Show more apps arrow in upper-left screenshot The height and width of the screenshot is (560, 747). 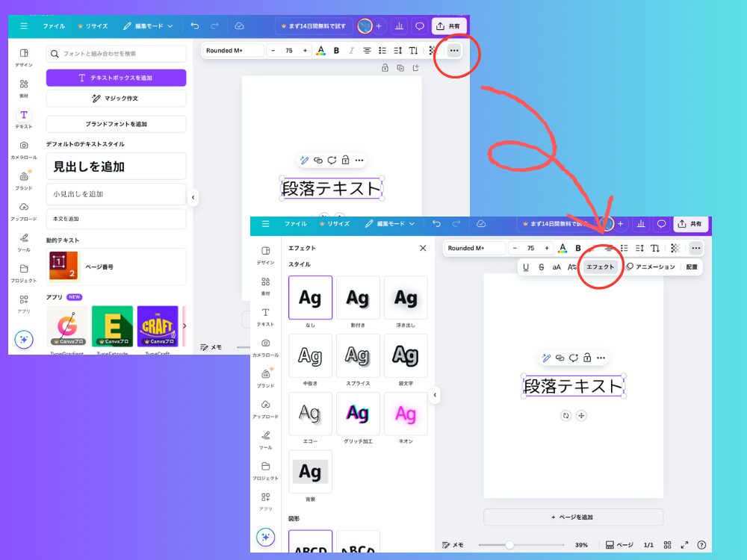(185, 326)
